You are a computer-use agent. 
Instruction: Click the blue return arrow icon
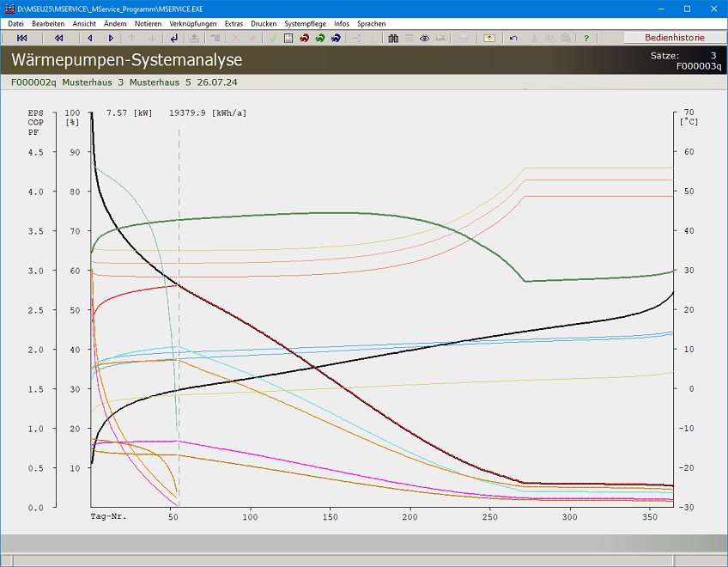point(174,38)
